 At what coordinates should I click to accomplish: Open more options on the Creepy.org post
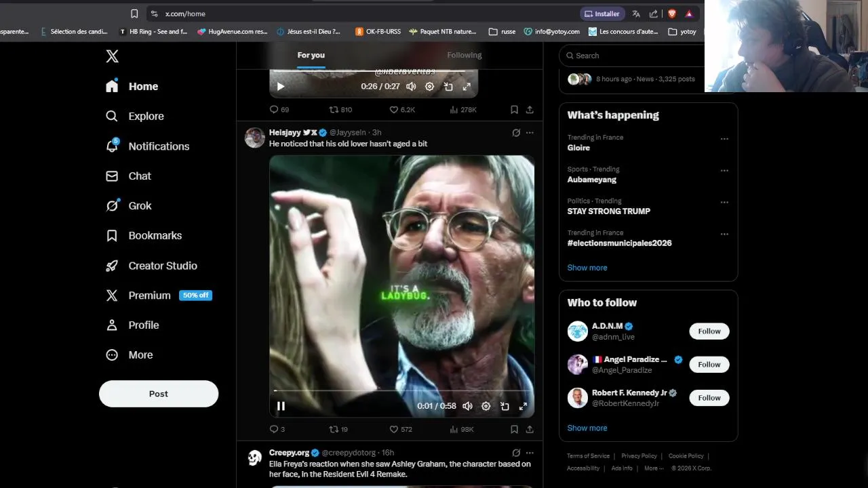pos(530,453)
